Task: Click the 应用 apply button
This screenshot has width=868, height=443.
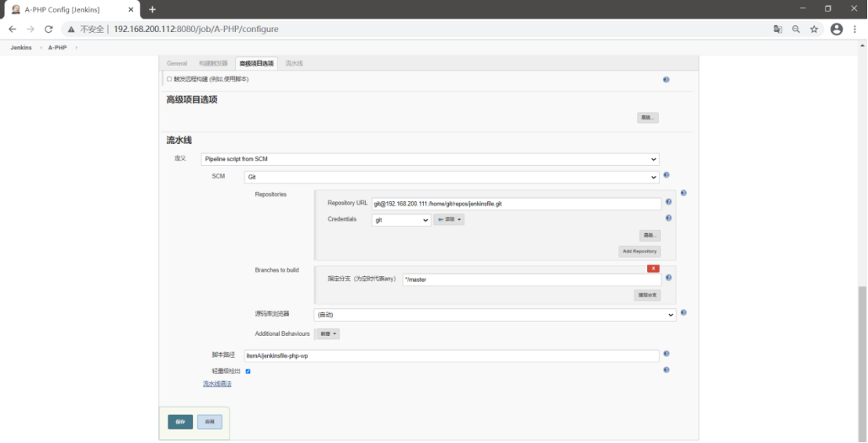Action: [x=210, y=422]
